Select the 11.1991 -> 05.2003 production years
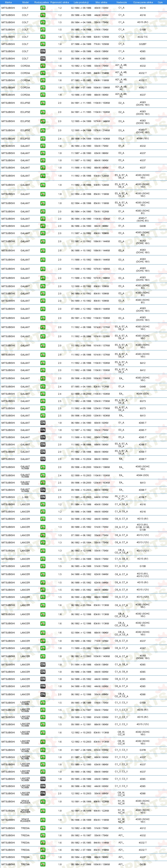Image resolution: width=167 pixels, height=868 pixels. (81, 497)
